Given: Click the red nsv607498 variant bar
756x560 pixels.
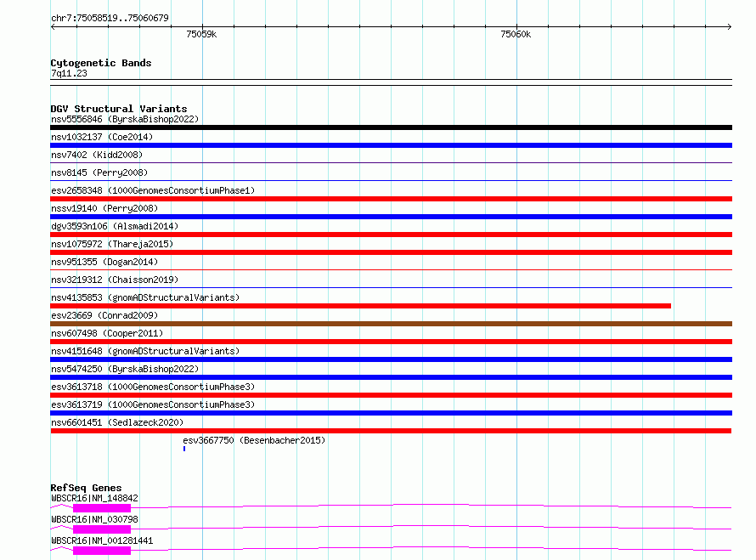Looking at the screenshot, I should pyautogui.click(x=391, y=342).
